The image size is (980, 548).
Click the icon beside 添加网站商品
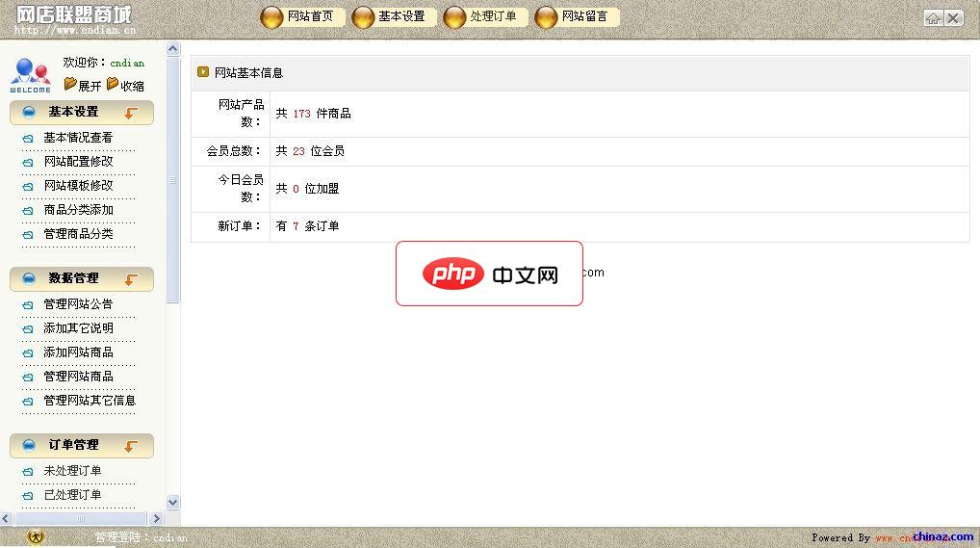pyautogui.click(x=28, y=353)
